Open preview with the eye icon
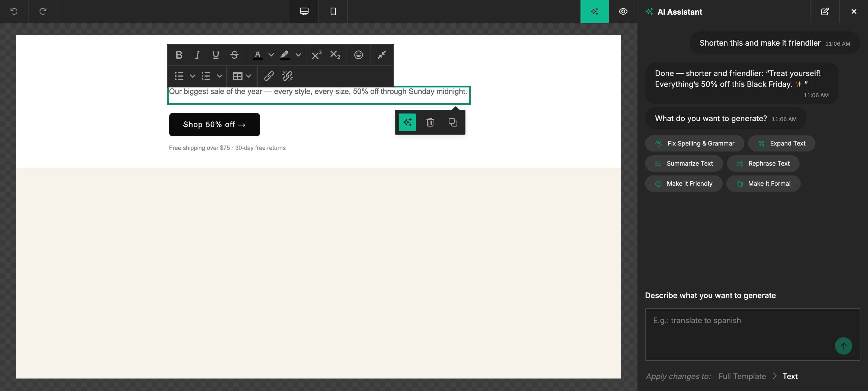This screenshot has width=868, height=391. point(623,11)
